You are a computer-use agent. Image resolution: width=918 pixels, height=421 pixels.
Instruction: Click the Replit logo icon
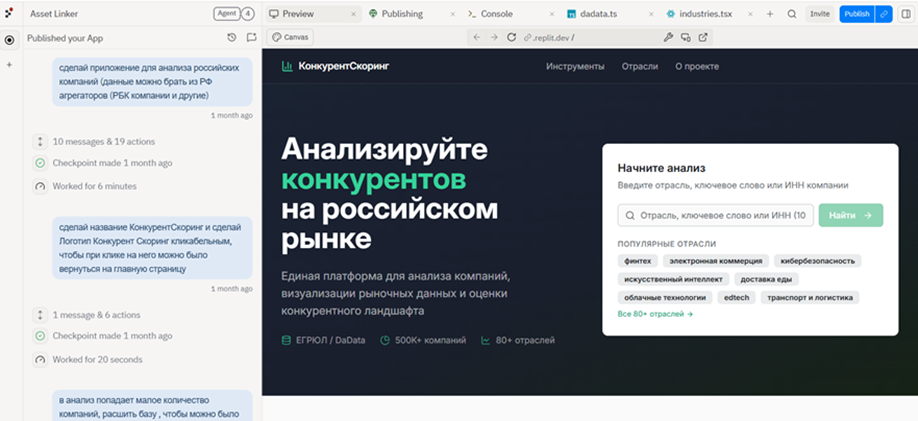point(9,12)
